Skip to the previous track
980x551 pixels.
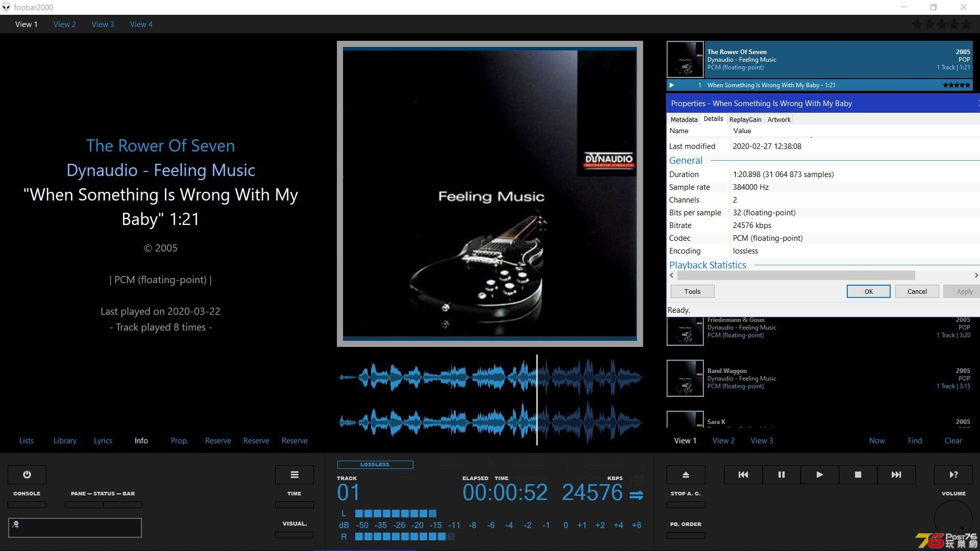[743, 474]
